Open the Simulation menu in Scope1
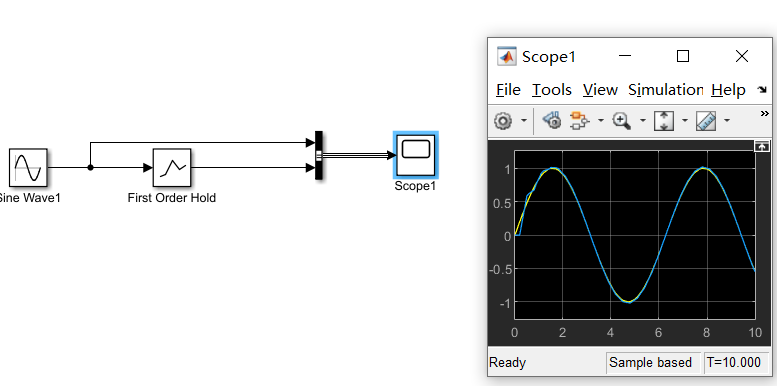 [x=666, y=90]
